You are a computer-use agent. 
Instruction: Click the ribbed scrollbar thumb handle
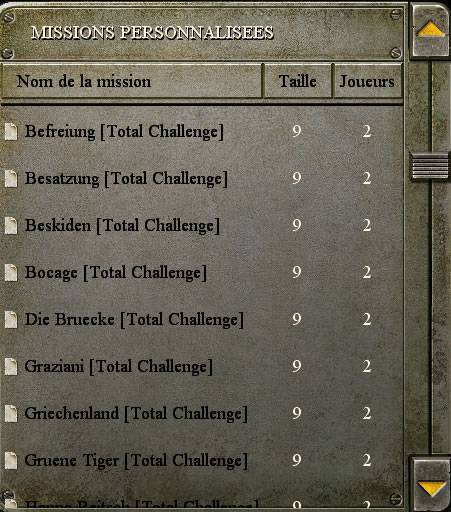430,166
